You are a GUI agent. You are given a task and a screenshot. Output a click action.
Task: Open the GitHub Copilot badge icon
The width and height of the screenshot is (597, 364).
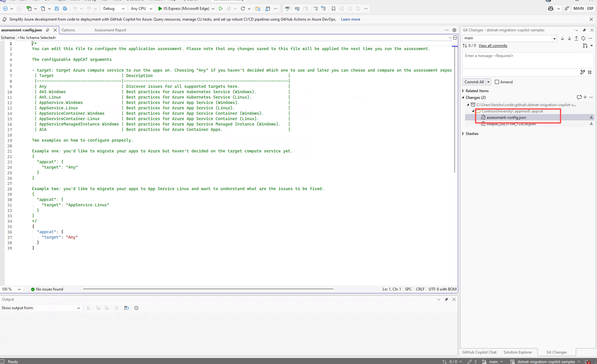[x=551, y=9]
